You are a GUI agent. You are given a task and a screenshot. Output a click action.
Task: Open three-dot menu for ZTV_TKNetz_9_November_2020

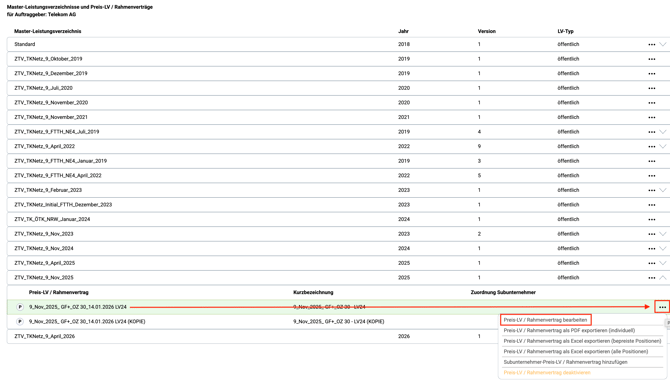pos(651,103)
